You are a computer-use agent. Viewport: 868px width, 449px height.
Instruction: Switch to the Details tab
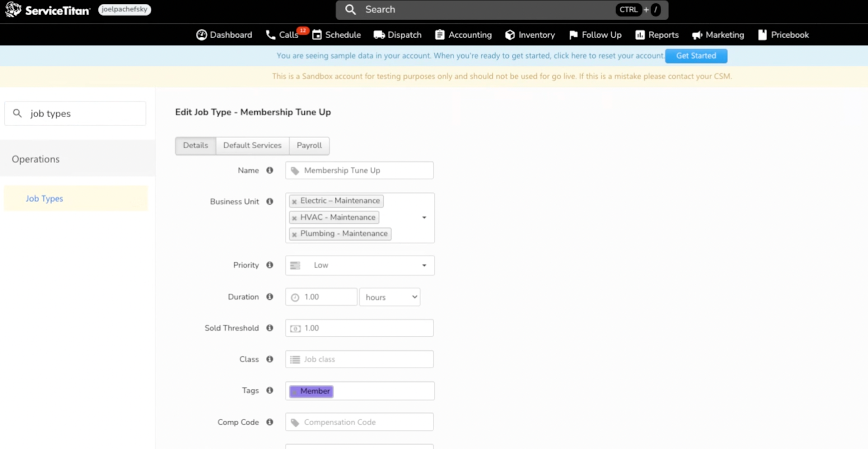pos(195,146)
